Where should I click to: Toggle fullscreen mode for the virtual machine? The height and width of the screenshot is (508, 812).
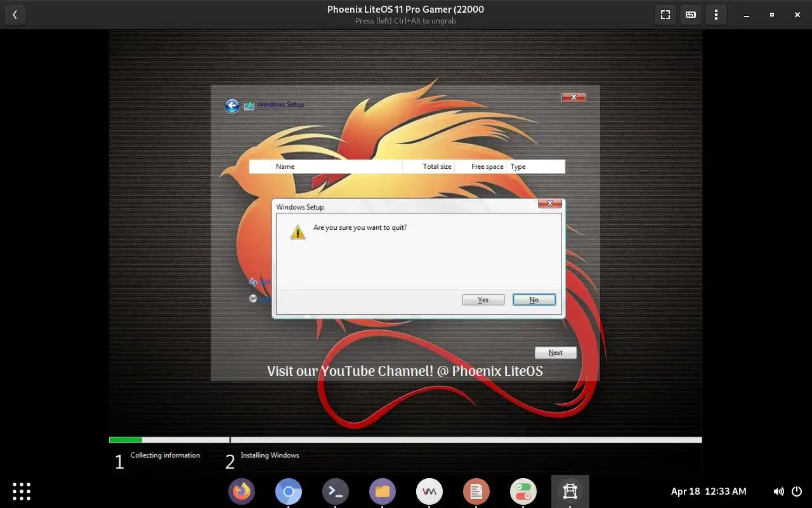(x=665, y=15)
